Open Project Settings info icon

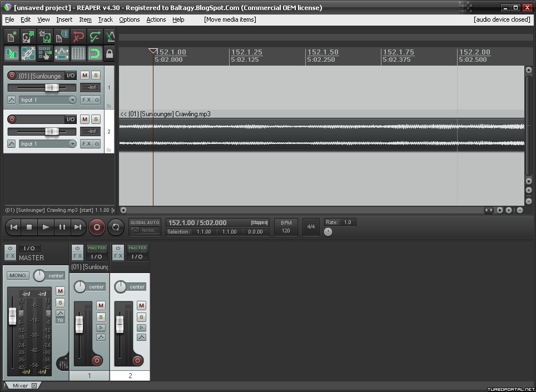point(62,37)
